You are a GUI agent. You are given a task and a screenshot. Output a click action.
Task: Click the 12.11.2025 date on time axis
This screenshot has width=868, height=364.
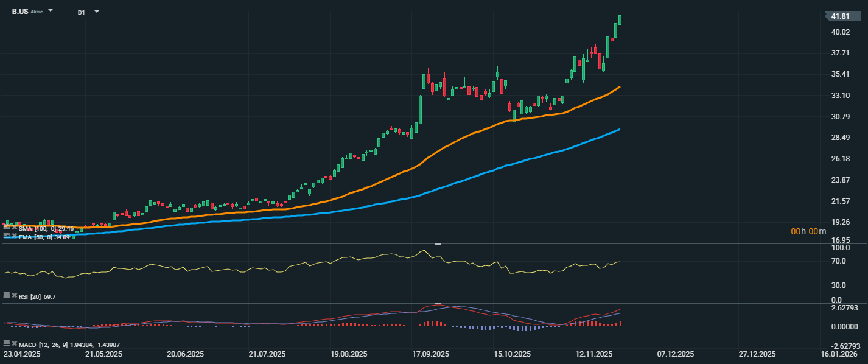[594, 354]
